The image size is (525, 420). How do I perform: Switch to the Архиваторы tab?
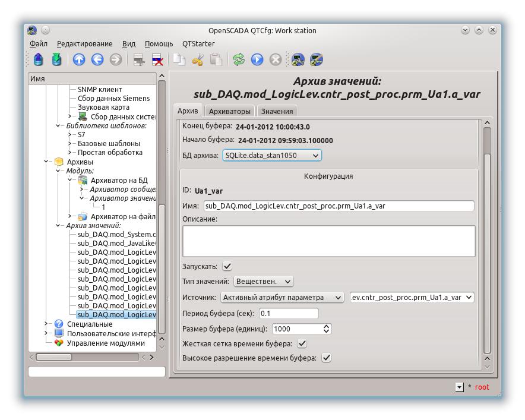[229, 111]
